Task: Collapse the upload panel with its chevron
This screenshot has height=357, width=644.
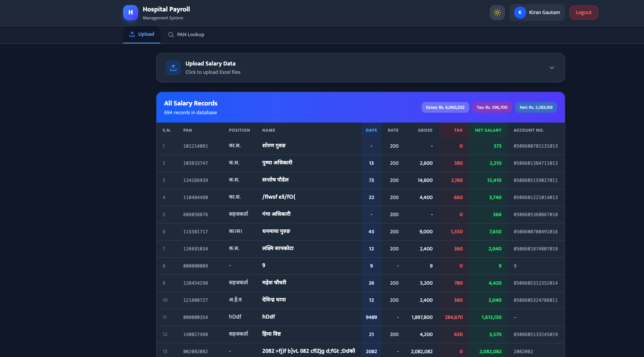Action: coord(551,68)
